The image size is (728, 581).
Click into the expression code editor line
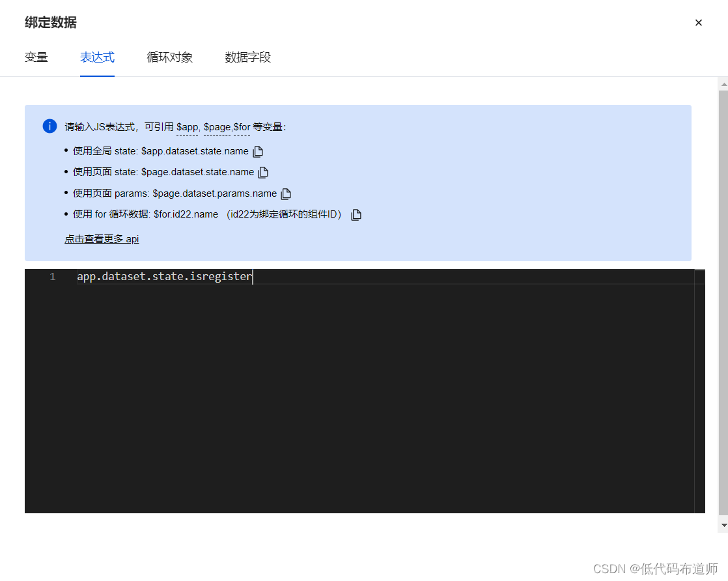385,277
